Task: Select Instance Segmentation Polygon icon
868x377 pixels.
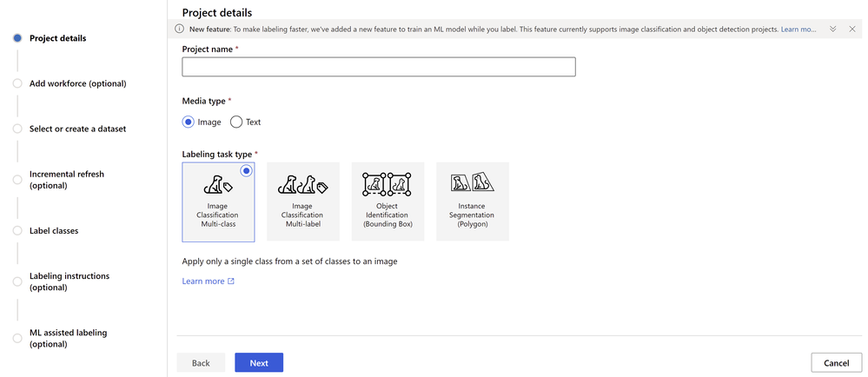Action: (472, 182)
